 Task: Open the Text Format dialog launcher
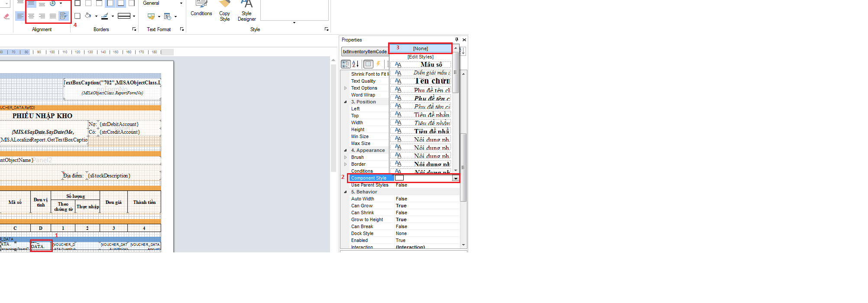[182, 29]
